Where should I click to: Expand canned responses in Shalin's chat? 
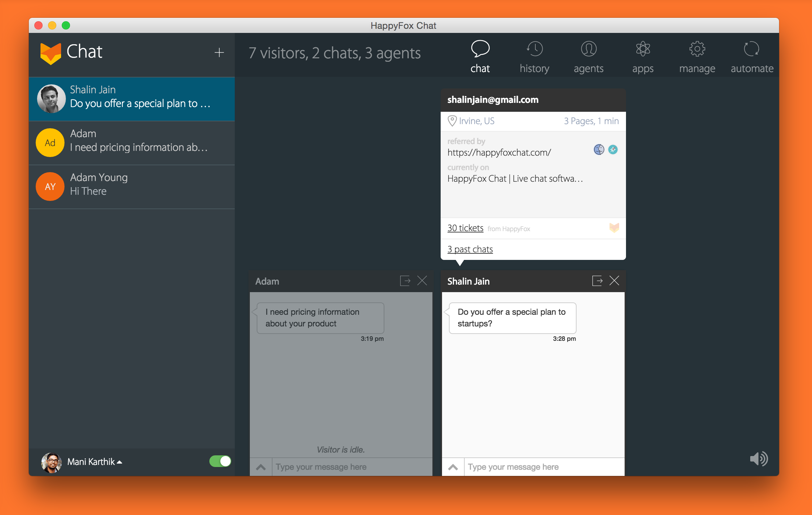tap(453, 467)
